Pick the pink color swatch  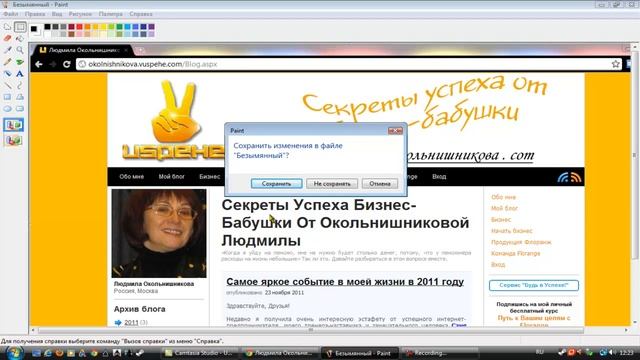click(x=79, y=34)
